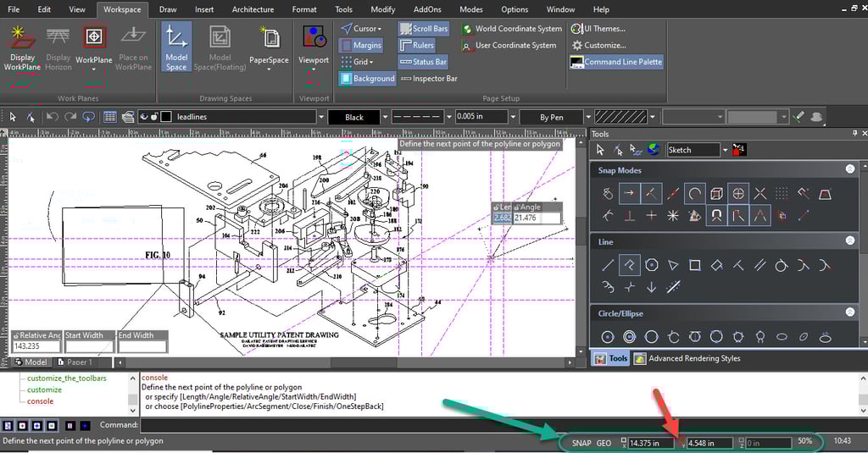The height and width of the screenshot is (453, 868).
Task: Select the perpendicular line tool icon
Action: (x=738, y=265)
